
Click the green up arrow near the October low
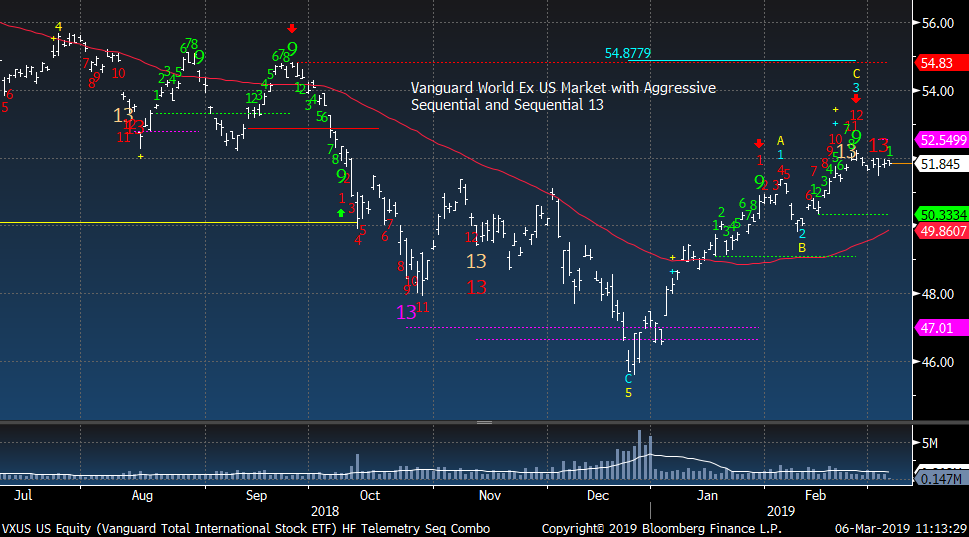(x=341, y=213)
